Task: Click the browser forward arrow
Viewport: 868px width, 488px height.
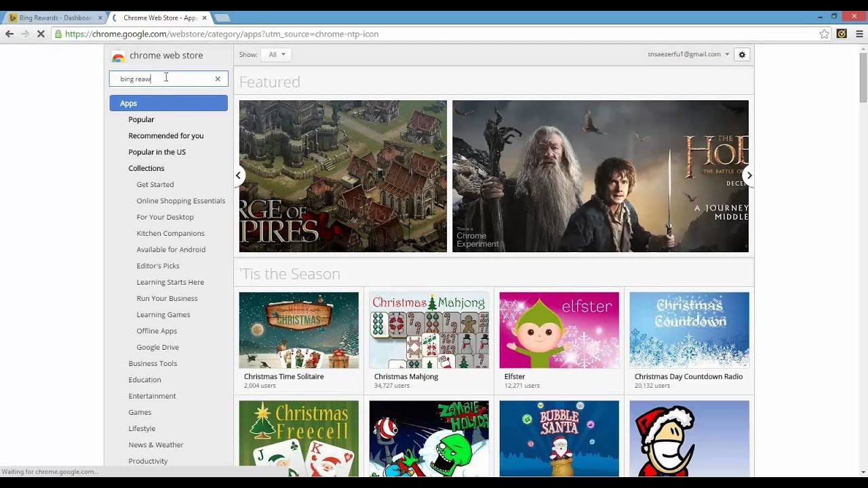Action: (x=25, y=34)
